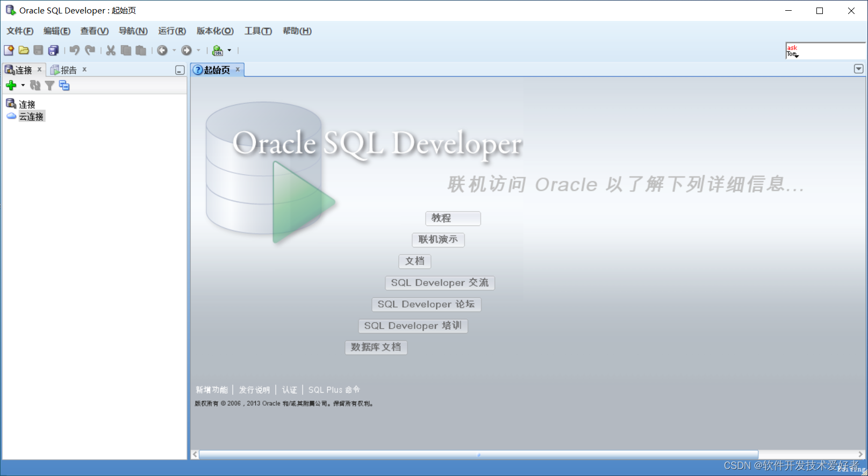The image size is (868, 476).
Task: Click the Collapse All connections icon
Action: [x=64, y=85]
